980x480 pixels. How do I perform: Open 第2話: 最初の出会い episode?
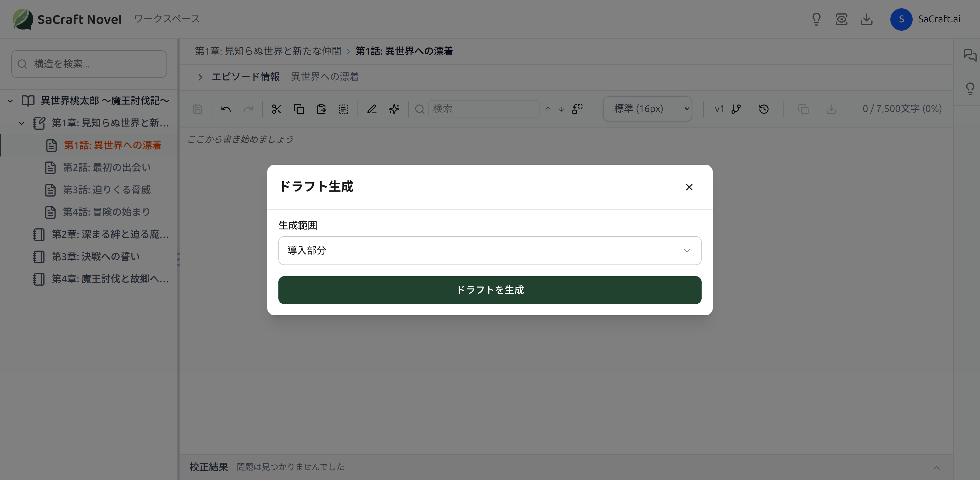coord(107,167)
